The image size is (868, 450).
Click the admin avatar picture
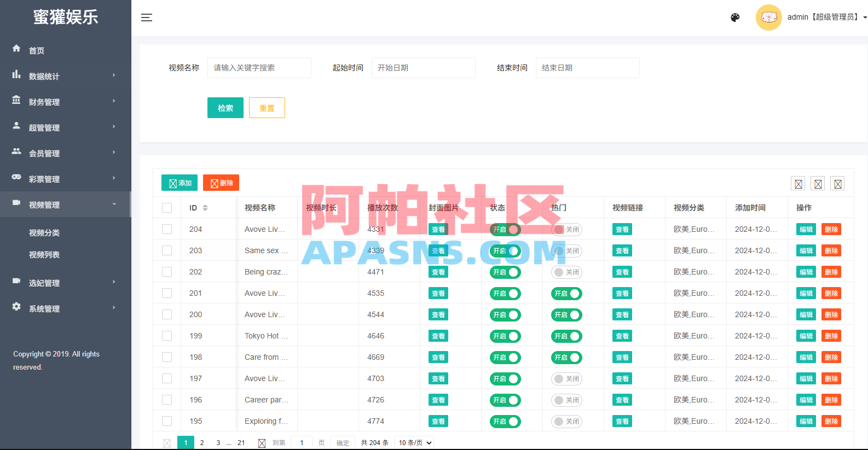(x=768, y=17)
